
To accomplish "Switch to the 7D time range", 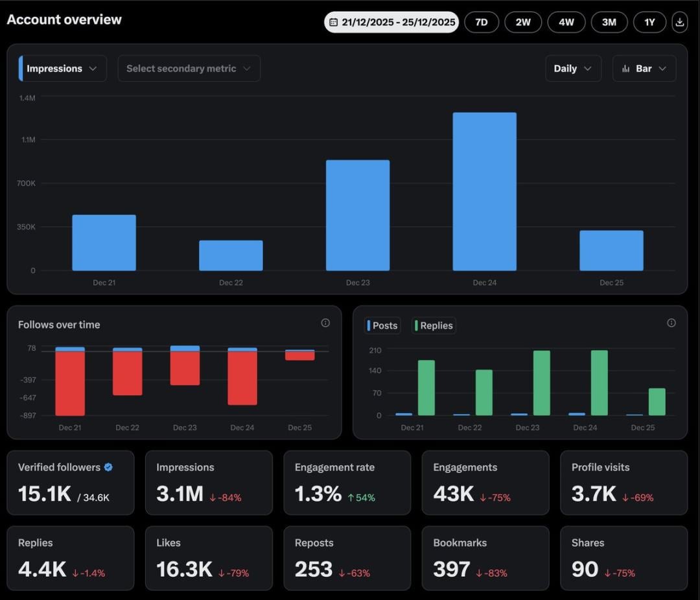I will (482, 22).
